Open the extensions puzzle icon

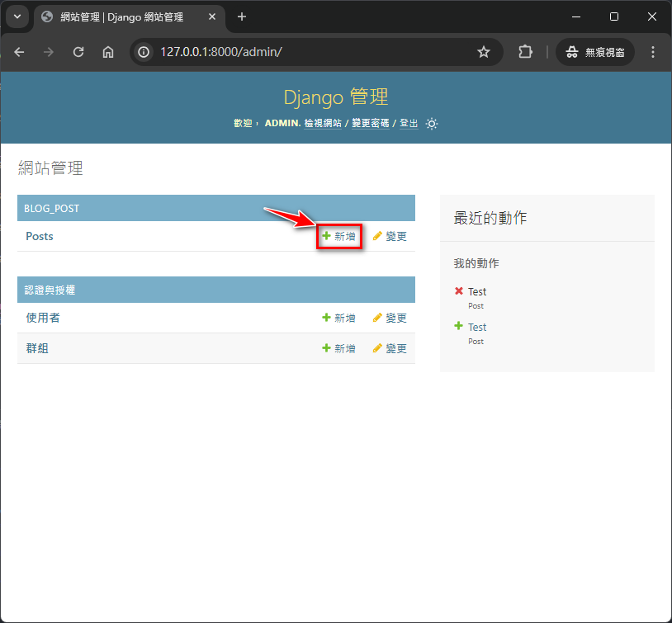click(525, 52)
